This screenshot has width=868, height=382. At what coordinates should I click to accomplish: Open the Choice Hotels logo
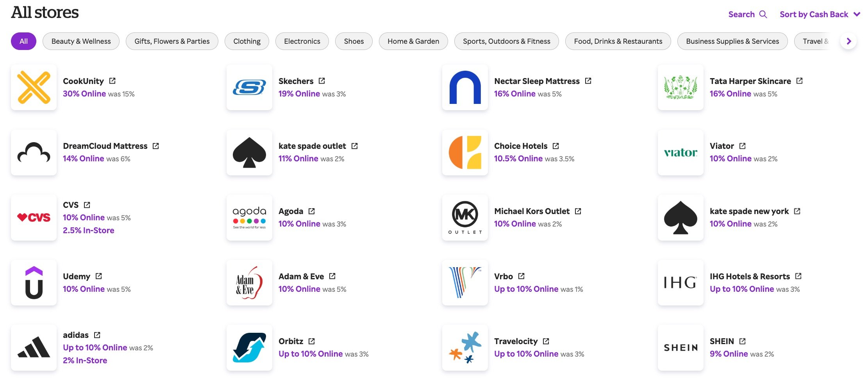pyautogui.click(x=465, y=152)
